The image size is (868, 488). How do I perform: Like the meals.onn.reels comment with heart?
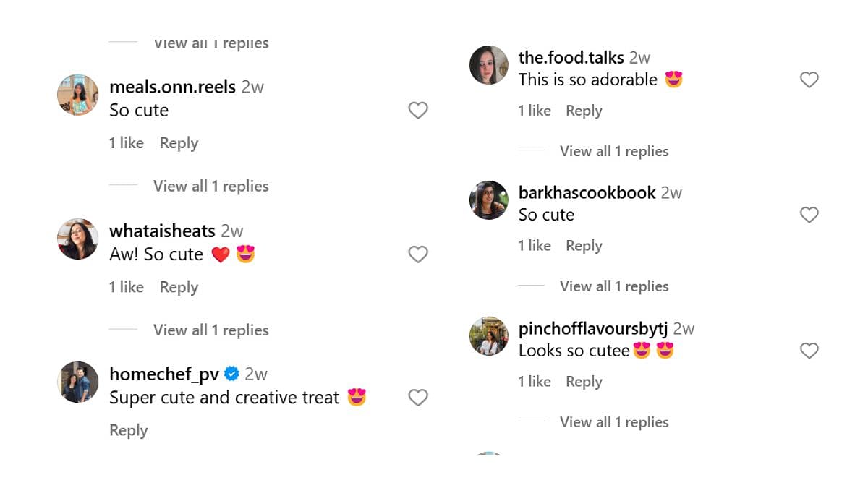click(x=418, y=111)
